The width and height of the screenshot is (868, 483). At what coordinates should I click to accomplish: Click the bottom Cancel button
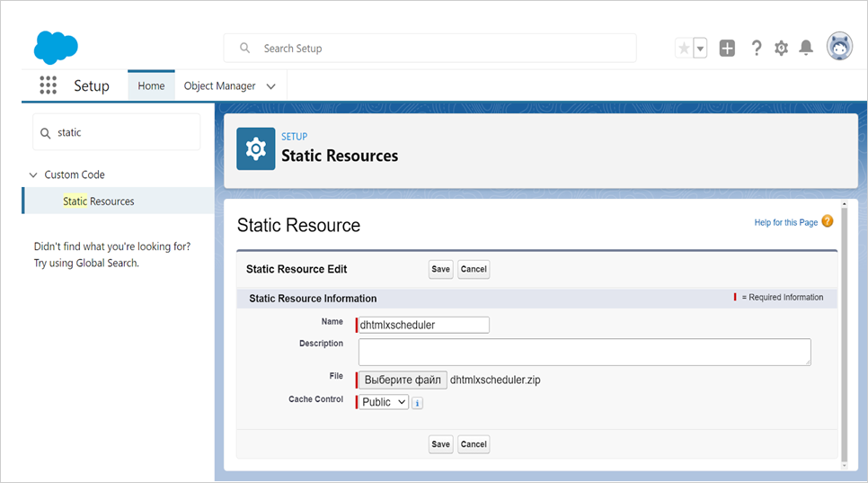click(474, 444)
